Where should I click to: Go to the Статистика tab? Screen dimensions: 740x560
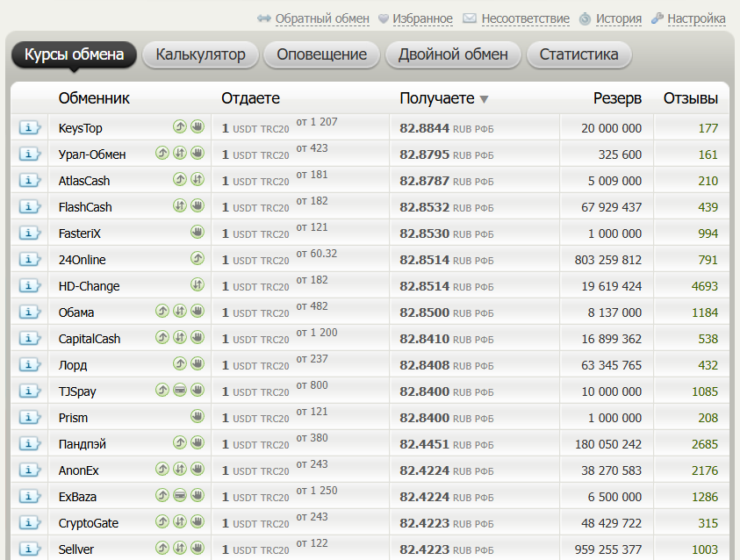pos(578,54)
